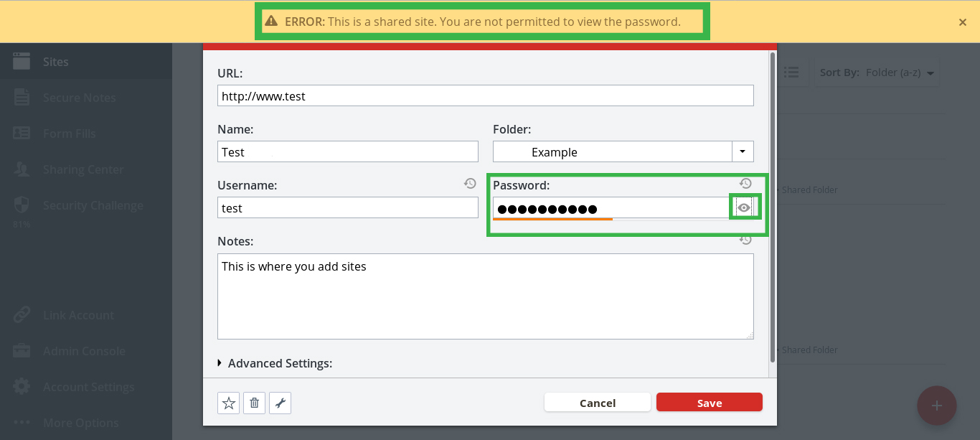Switch to list view icon

[x=791, y=72]
